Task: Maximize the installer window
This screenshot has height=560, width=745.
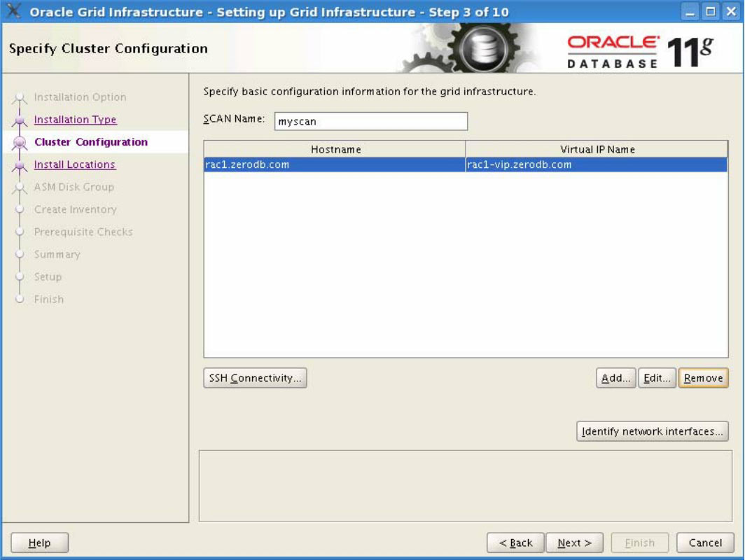Action: pos(711,12)
